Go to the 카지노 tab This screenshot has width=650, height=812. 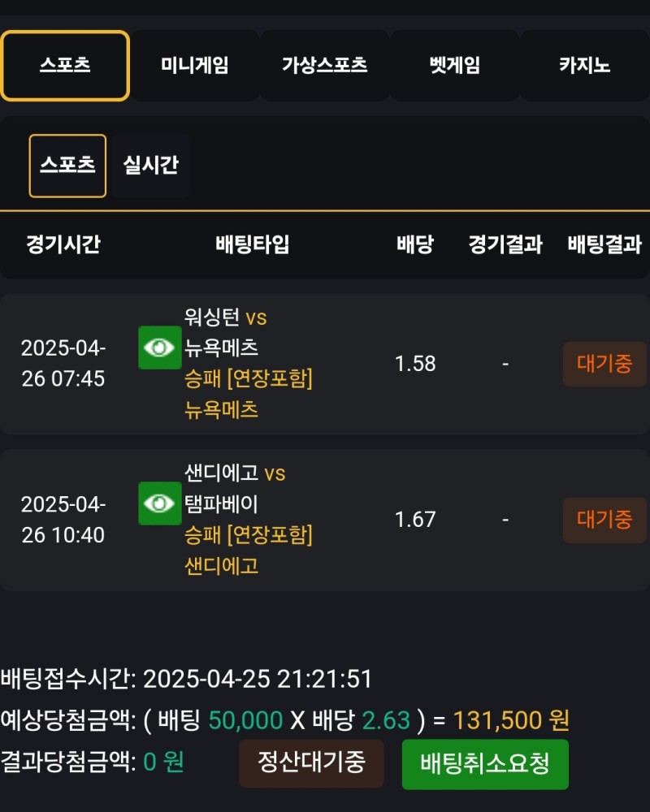[584, 66]
